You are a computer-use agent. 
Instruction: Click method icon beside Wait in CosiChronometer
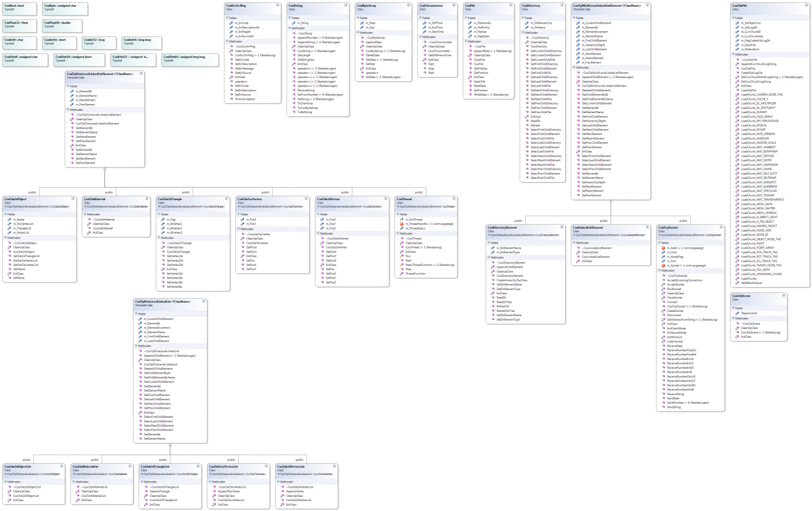pyautogui.click(x=424, y=73)
